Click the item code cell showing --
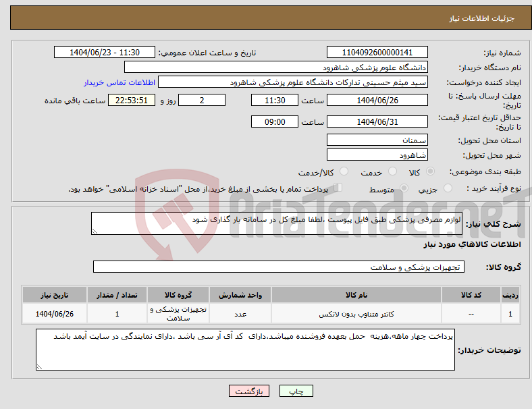The image size is (532, 409). click(x=471, y=314)
